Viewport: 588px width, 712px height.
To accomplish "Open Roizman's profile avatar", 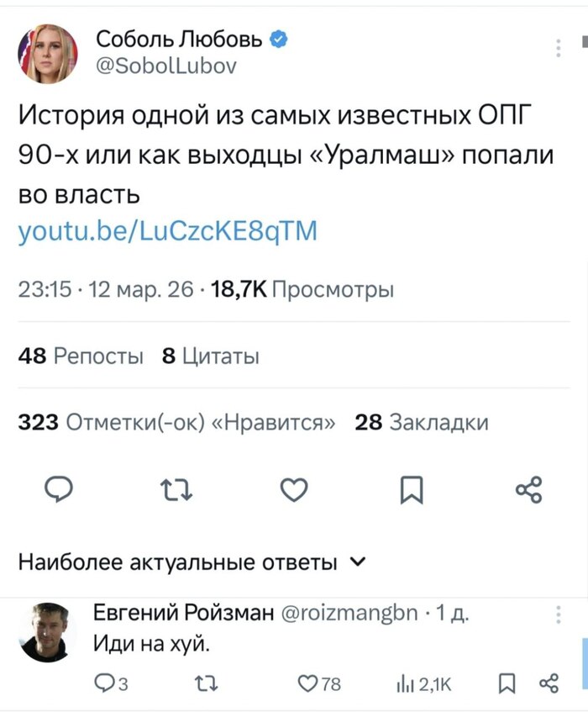I will pos(44,631).
